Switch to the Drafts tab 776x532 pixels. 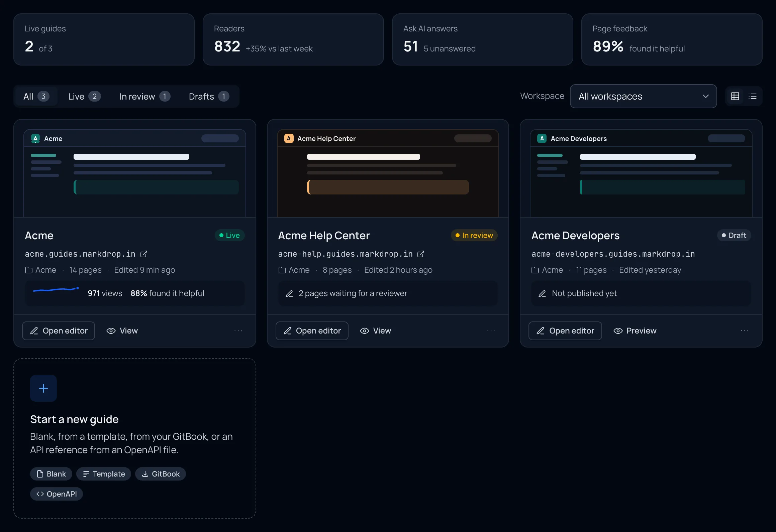tap(209, 97)
